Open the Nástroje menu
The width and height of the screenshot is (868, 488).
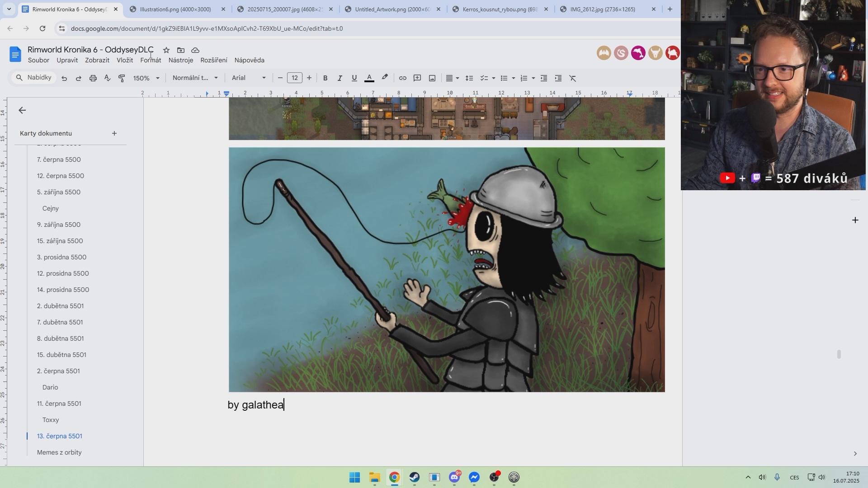[181, 60]
